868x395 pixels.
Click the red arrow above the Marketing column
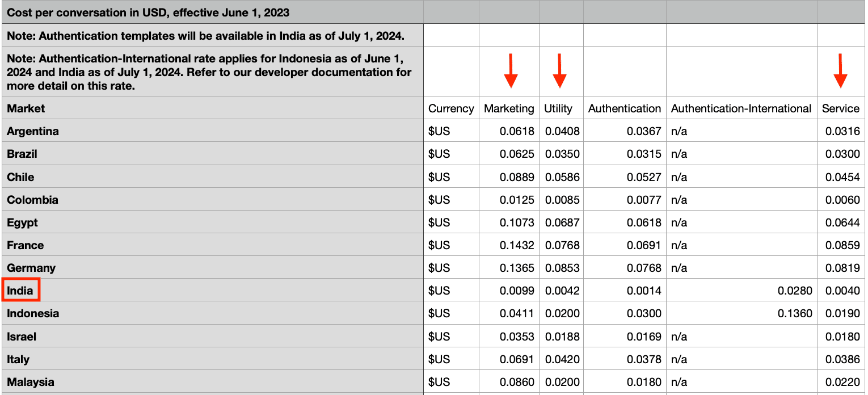[511, 71]
